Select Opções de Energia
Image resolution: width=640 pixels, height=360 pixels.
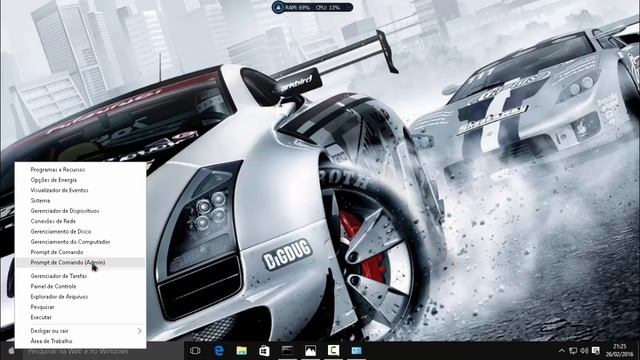[80, 180]
